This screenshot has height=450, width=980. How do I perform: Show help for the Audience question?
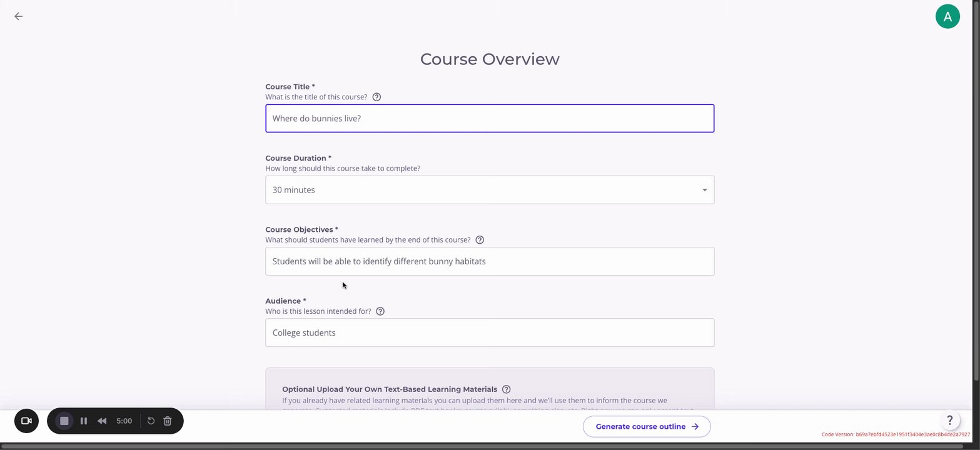click(x=380, y=311)
